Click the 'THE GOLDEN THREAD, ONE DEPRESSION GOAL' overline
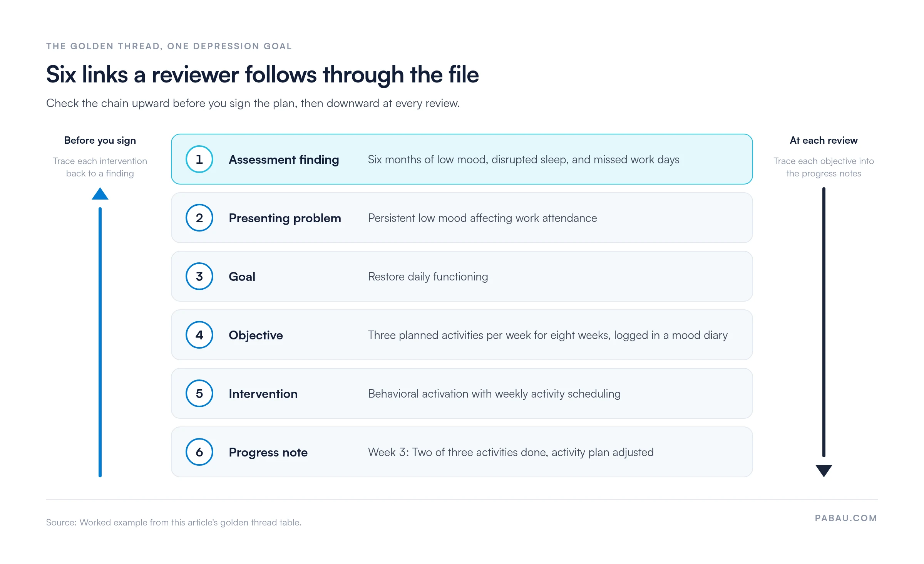The image size is (924, 564). tap(169, 46)
